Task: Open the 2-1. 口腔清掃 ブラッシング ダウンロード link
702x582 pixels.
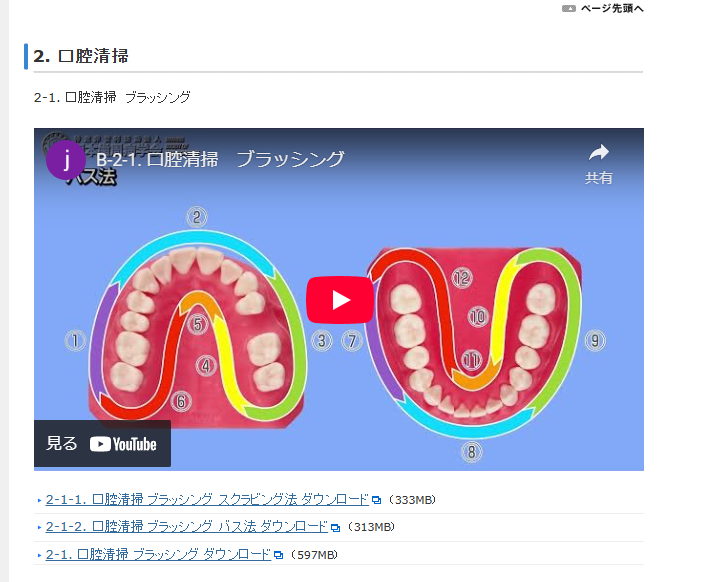Action: point(158,555)
